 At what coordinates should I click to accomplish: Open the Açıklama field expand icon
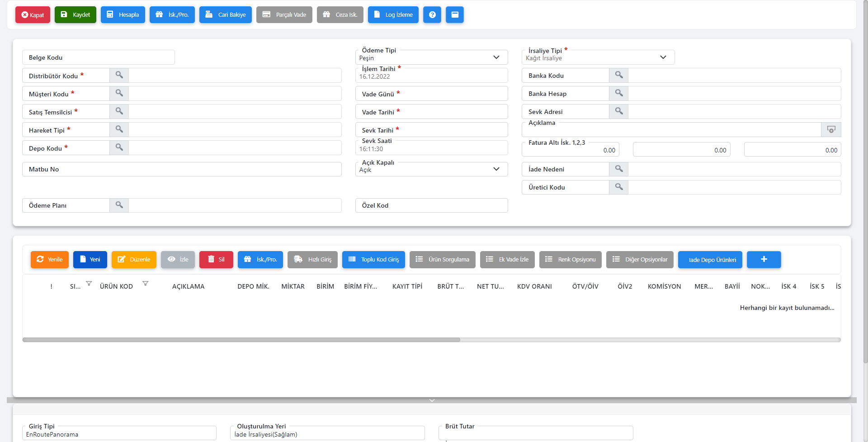pyautogui.click(x=830, y=130)
